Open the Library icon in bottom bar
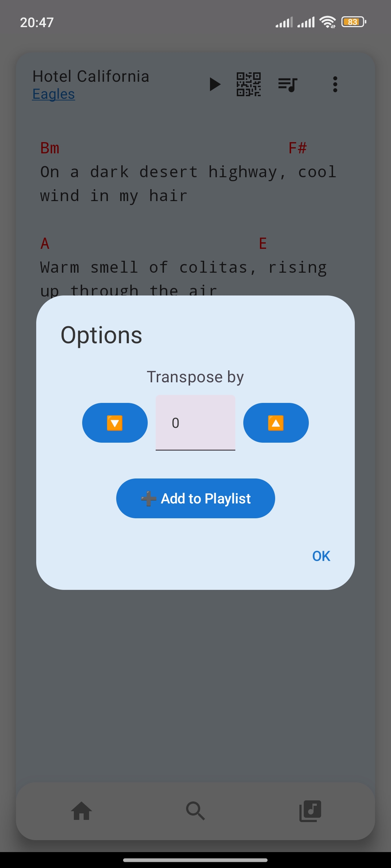The height and width of the screenshot is (868, 391). (x=311, y=810)
